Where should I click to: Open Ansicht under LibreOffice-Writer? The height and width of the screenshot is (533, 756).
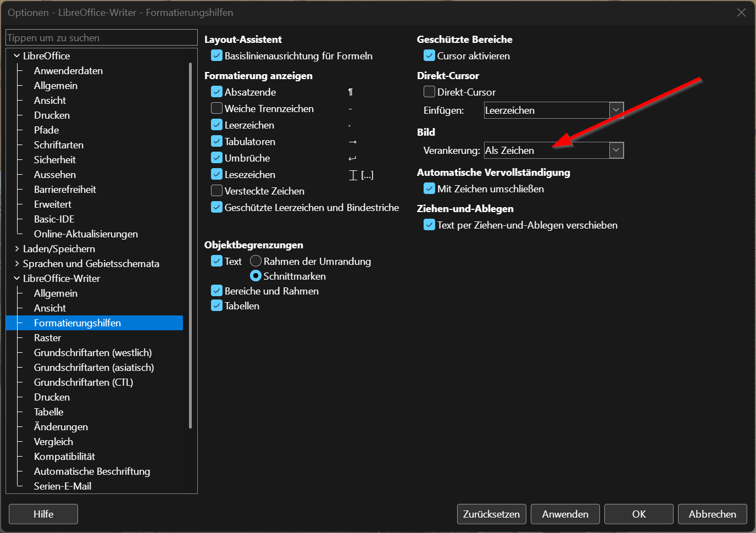point(50,308)
